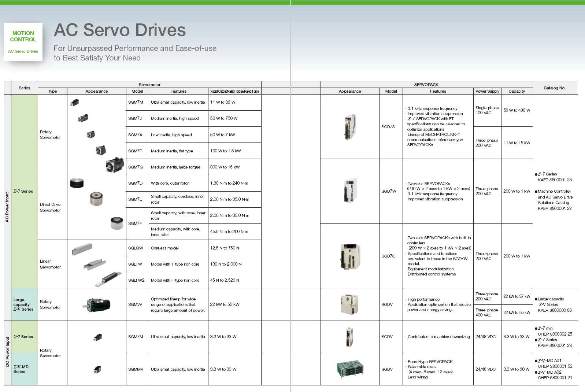The image size is (585, 392).
Task: Click the SGLFW2 F-type linear motor image
Action: (108, 279)
